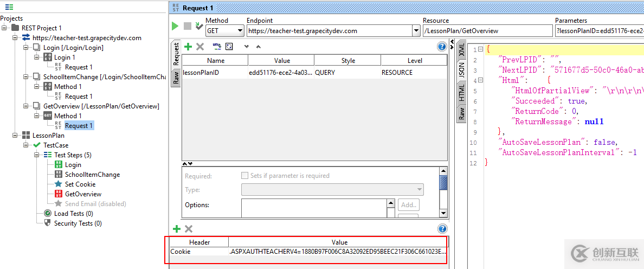This screenshot has width=644, height=269.
Task: Click the POST icon beside Login 1
Action: click(48, 57)
